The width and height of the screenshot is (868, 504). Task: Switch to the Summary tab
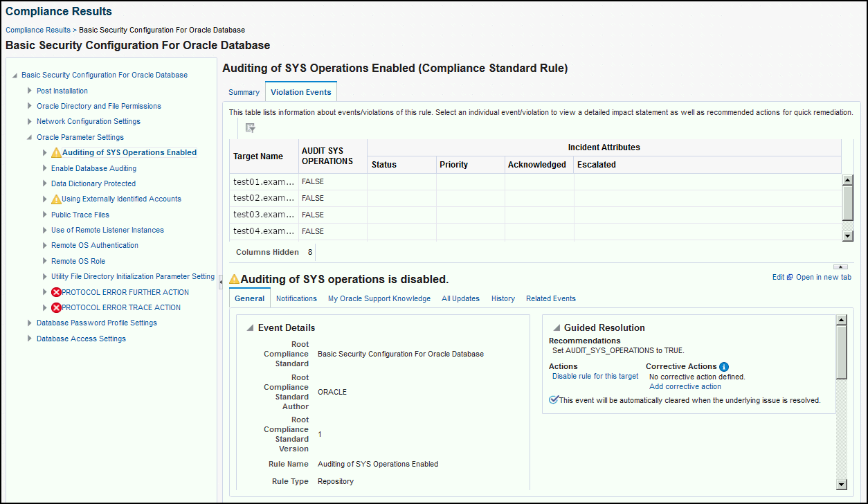click(244, 92)
